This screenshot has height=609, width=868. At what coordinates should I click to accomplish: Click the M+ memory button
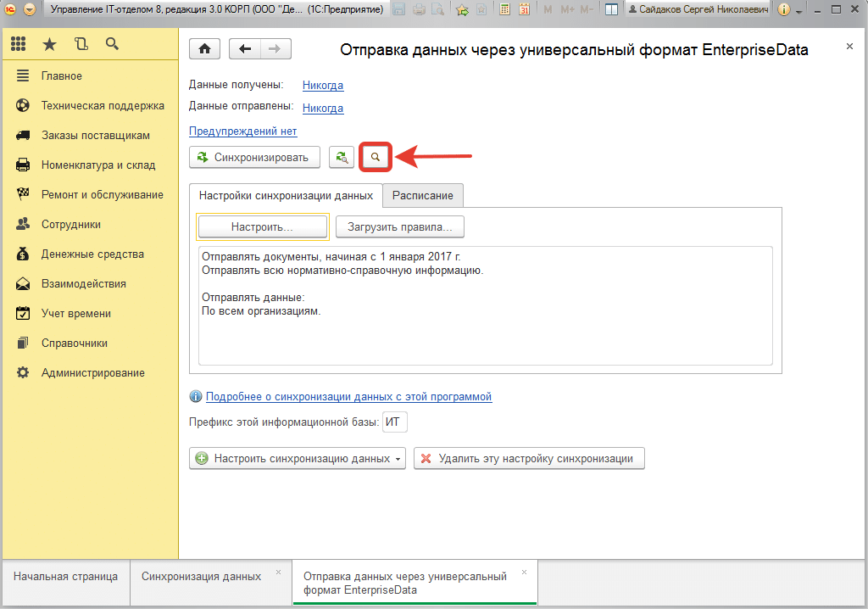(567, 9)
